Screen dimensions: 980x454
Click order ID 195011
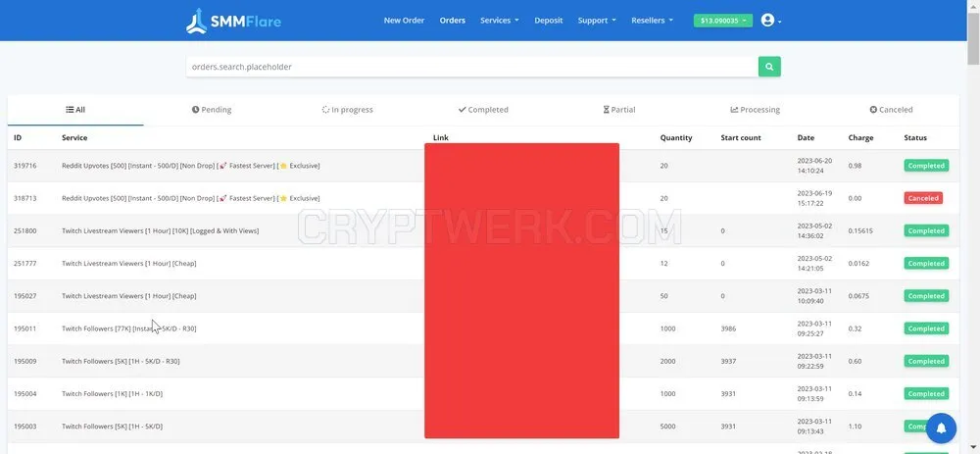point(25,328)
